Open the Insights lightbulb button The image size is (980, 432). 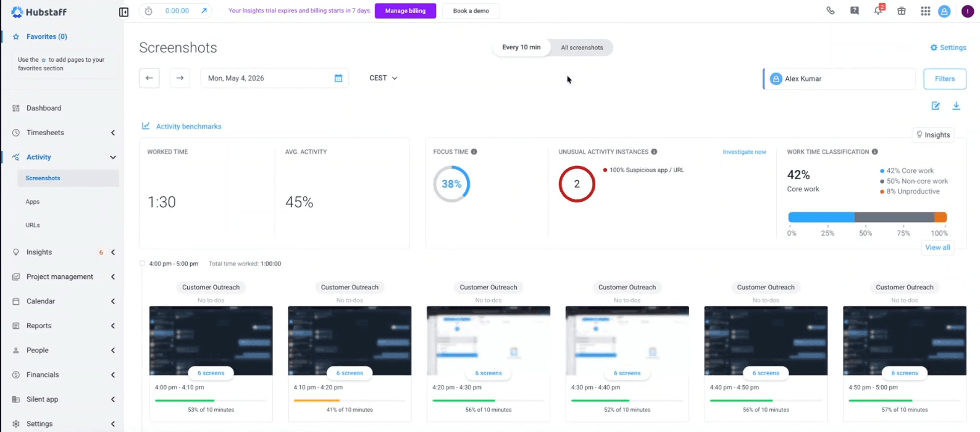coord(933,135)
